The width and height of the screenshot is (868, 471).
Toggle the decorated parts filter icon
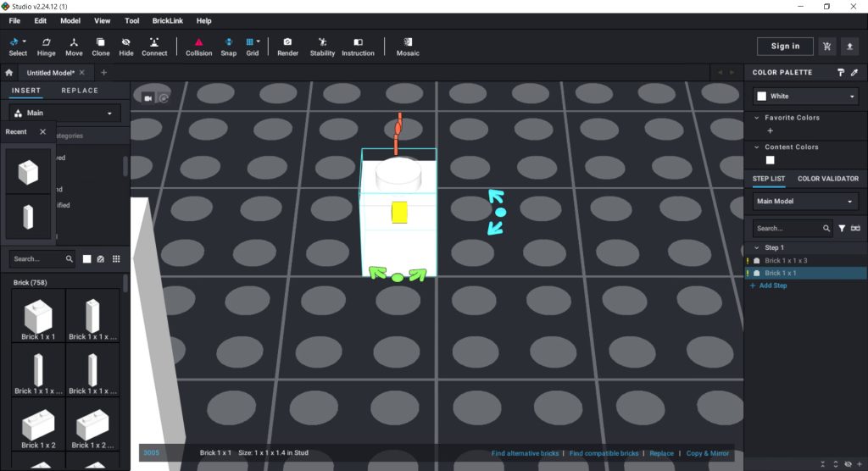[101, 259]
